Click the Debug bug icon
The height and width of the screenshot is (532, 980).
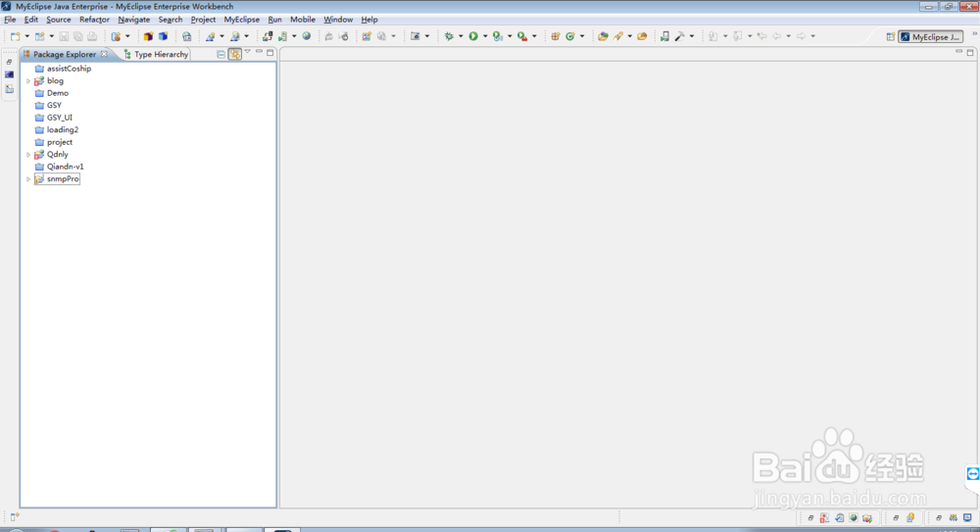(449, 36)
